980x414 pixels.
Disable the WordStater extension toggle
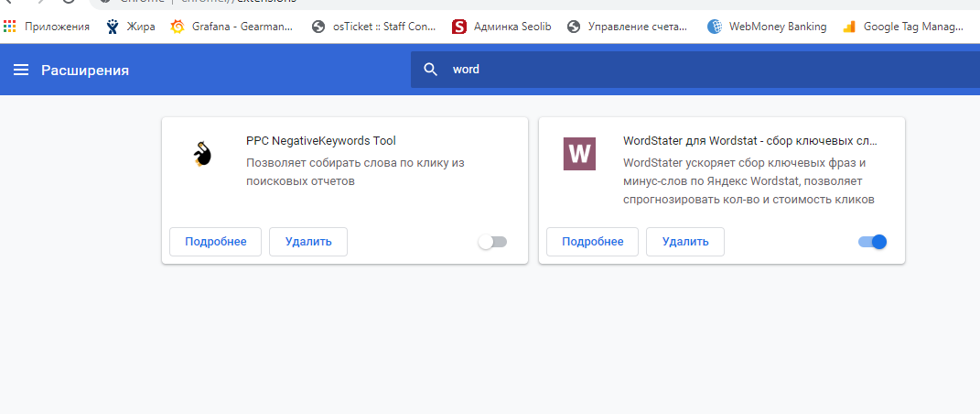(x=873, y=242)
